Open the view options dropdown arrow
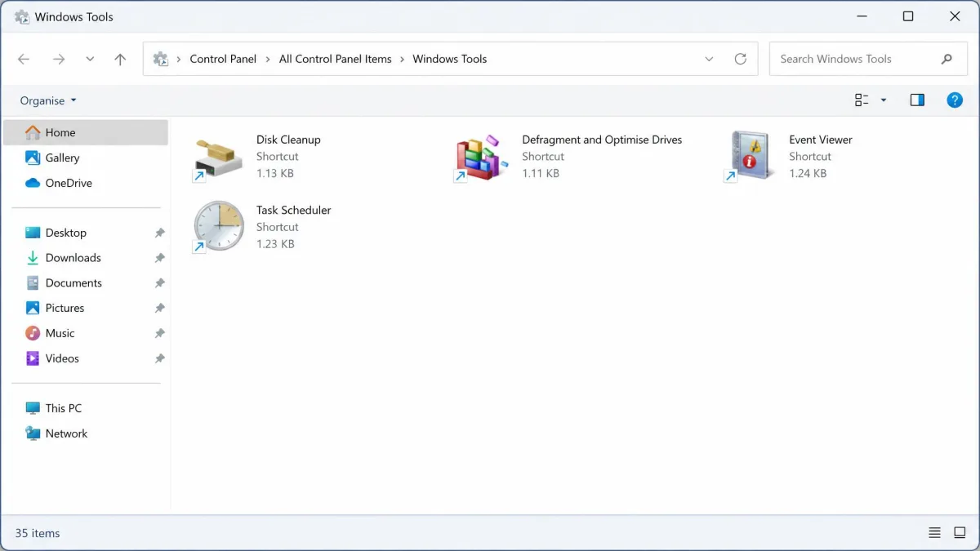Screen dimensions: 980x551 coord(883,100)
